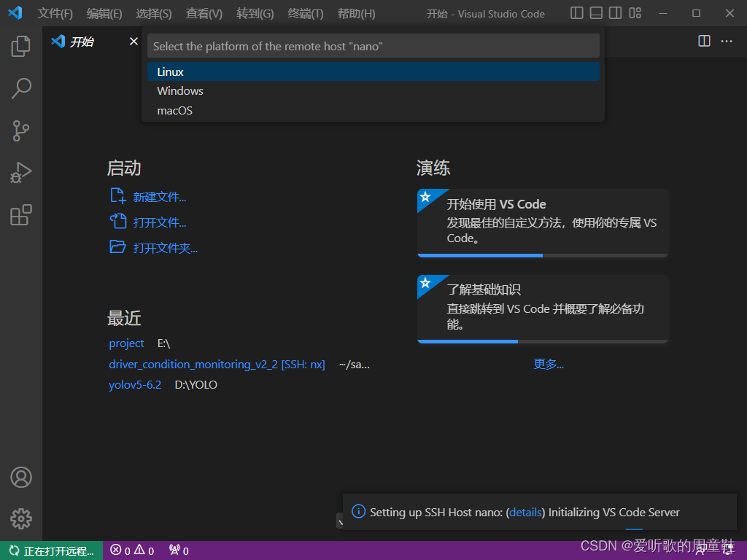Open the 帮助(H) menu
The height and width of the screenshot is (560, 747).
coord(356,14)
